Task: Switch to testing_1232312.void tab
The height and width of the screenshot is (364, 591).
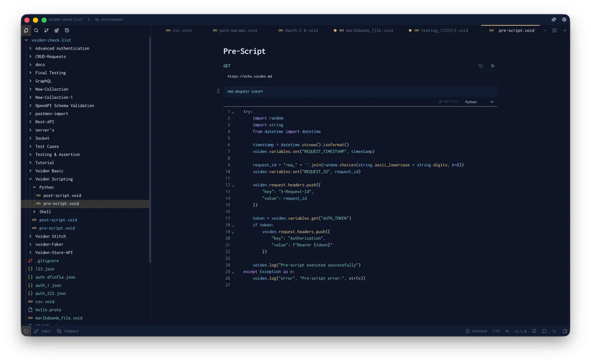Action: pos(438,30)
